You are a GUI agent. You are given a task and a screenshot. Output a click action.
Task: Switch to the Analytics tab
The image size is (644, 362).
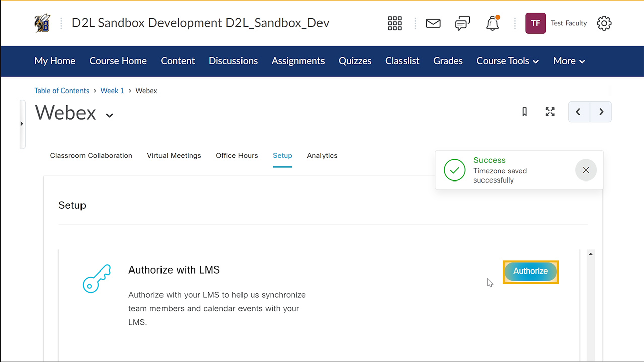click(322, 156)
